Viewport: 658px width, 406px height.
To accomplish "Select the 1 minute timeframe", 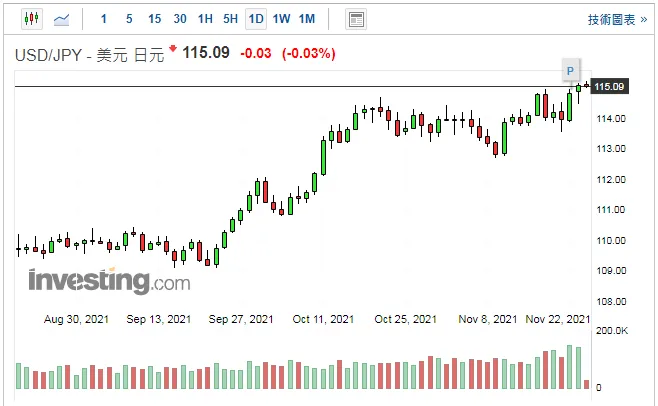I will (x=104, y=19).
